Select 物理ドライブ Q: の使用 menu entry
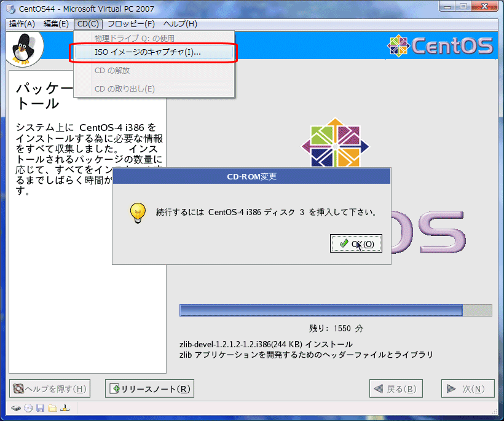The width and height of the screenshot is (504, 421). click(154, 38)
